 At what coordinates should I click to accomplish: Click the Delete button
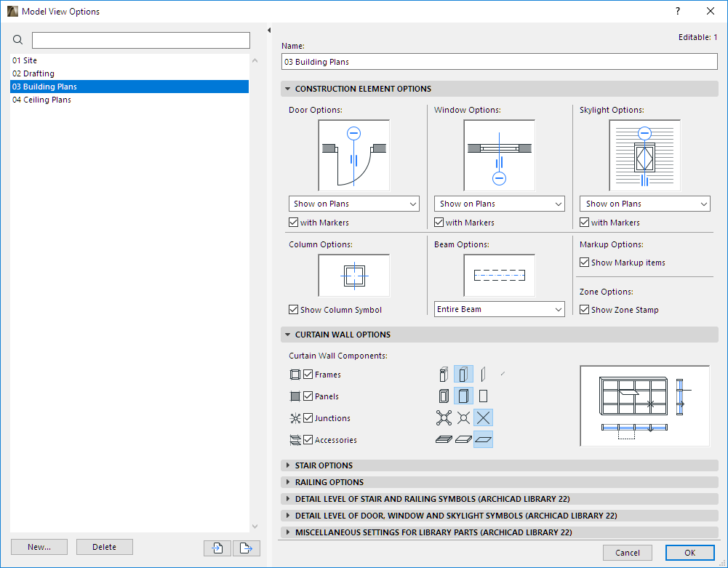pyautogui.click(x=104, y=547)
